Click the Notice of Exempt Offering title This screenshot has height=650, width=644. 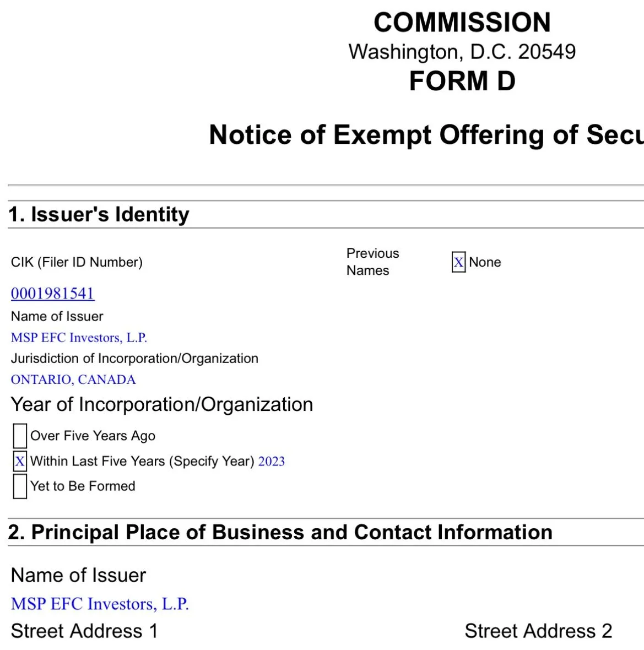coord(425,135)
